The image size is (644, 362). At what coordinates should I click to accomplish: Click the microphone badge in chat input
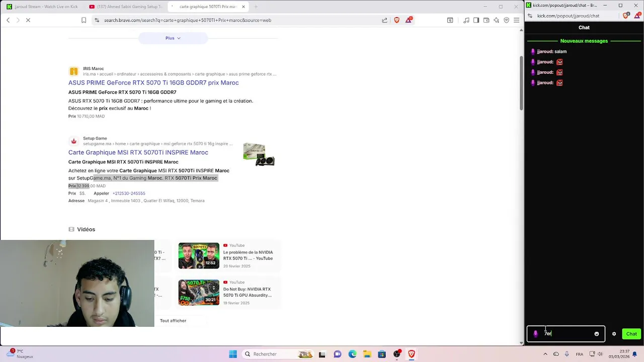535,334
